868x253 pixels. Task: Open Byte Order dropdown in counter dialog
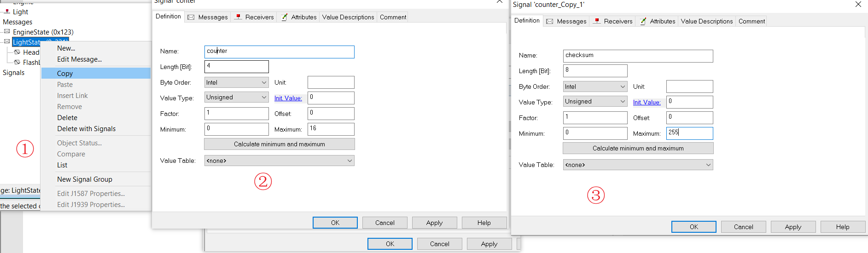point(237,82)
